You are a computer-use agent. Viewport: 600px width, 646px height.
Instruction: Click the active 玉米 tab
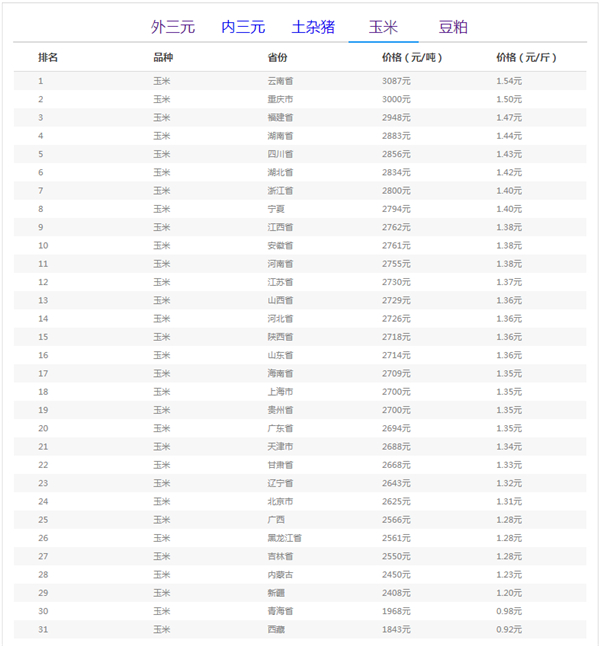pyautogui.click(x=383, y=27)
